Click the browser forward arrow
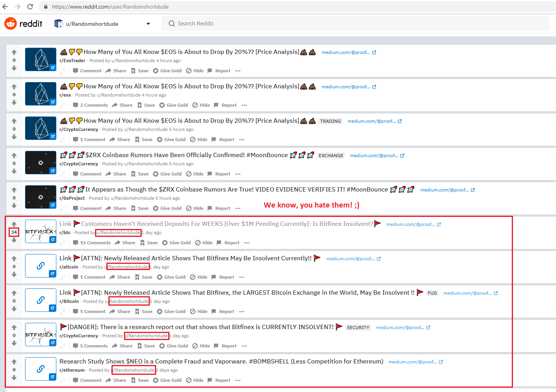The image size is (556, 392). pyautogui.click(x=18, y=7)
